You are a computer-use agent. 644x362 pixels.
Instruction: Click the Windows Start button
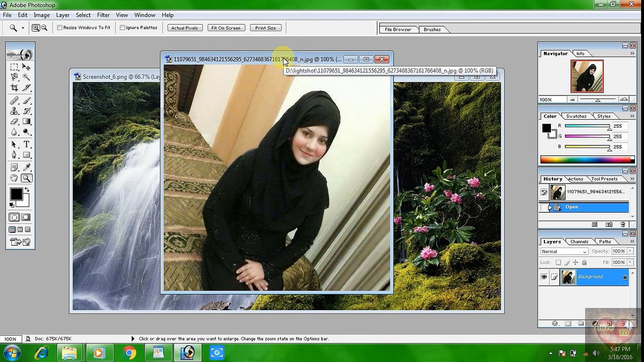point(11,352)
